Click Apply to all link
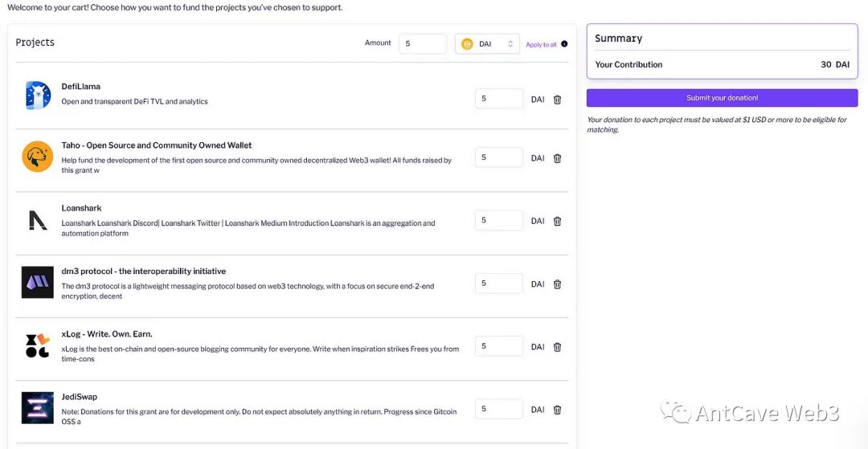Screen dimensions: 868x449 point(541,45)
